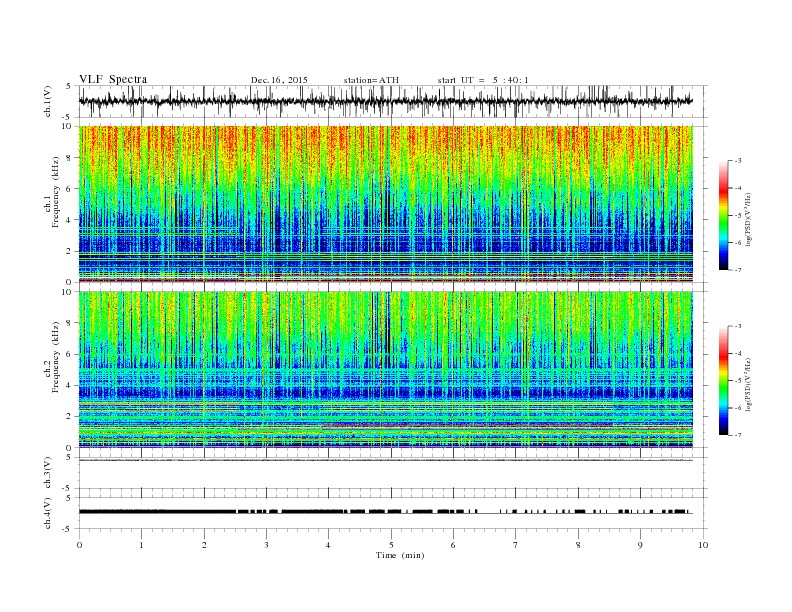Viewport: 792px width, 612px height.
Task: Click inside the ch.1 voltage waveform panel
Action: click(393, 101)
